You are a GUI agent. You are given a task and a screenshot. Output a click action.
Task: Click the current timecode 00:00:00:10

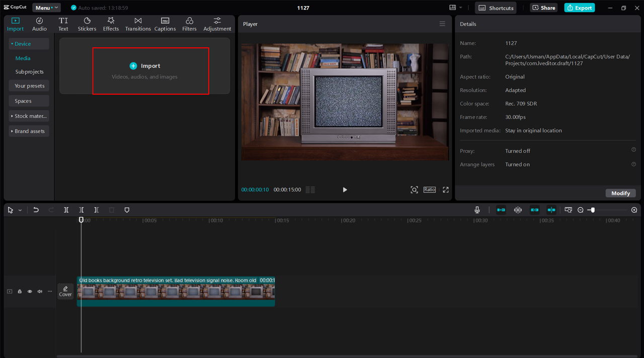255,190
